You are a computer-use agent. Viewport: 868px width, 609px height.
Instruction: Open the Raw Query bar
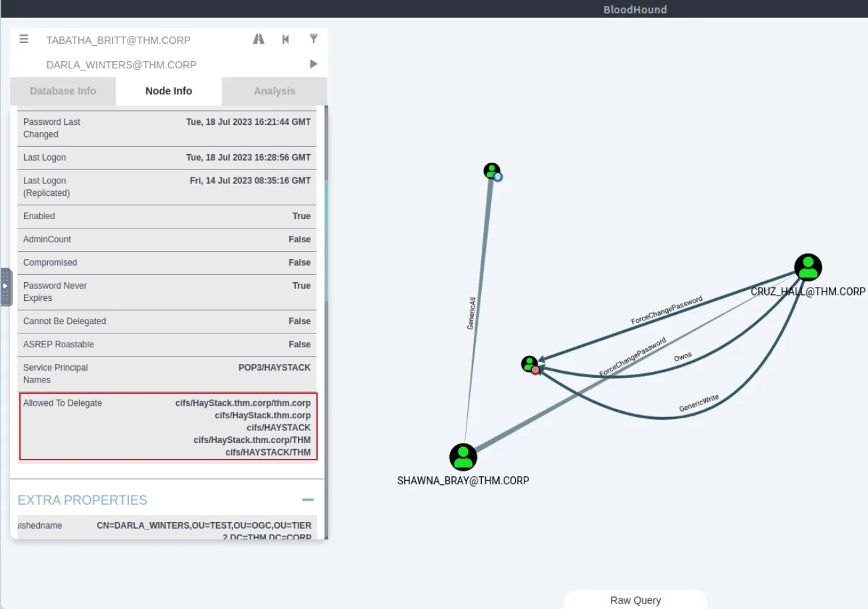click(635, 600)
